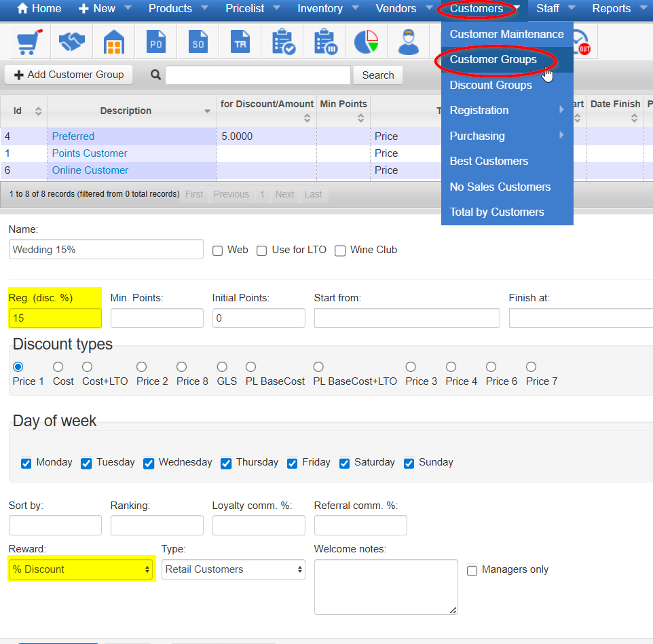Select the Cost+LTO discount type
This screenshot has height=644, width=653.
click(87, 366)
